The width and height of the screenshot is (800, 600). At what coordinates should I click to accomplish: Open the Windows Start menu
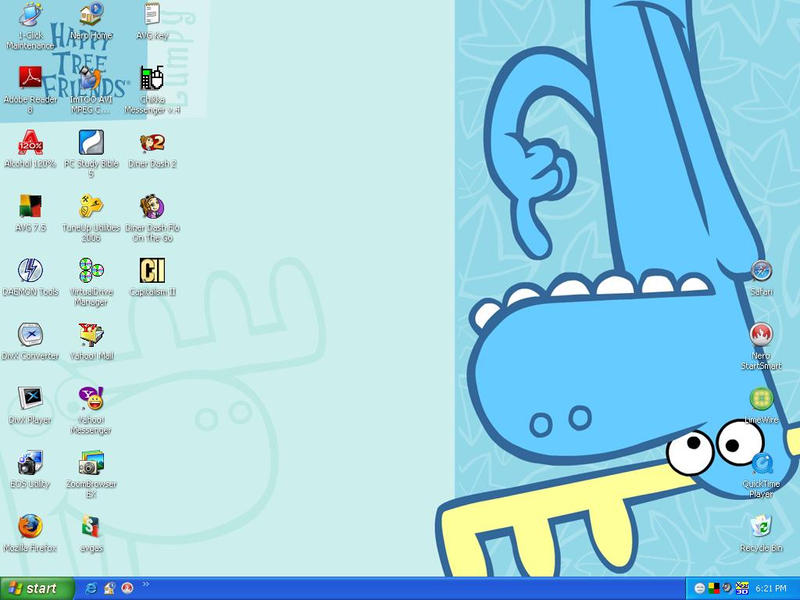(x=37, y=588)
